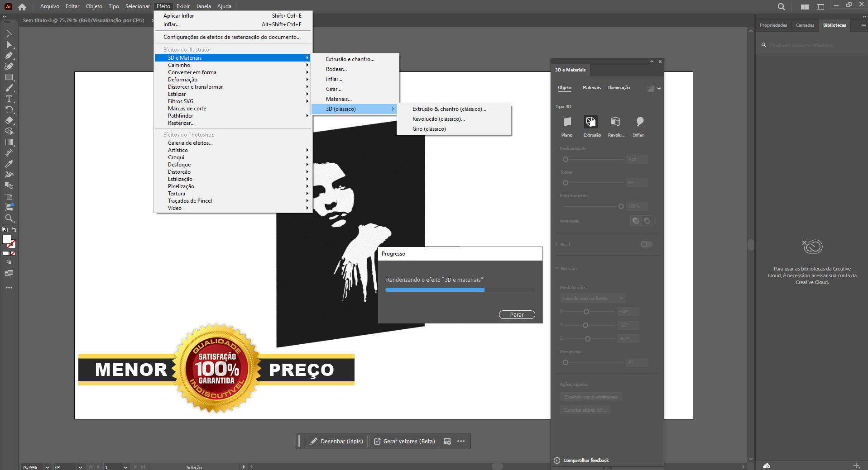Open the search magnifier at top right
The width and height of the screenshot is (868, 470).
point(781,7)
